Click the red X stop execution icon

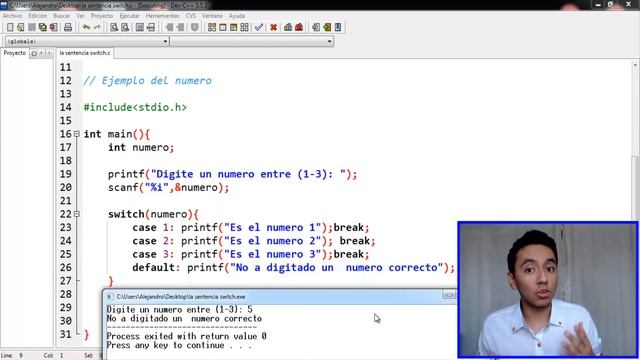click(273, 27)
